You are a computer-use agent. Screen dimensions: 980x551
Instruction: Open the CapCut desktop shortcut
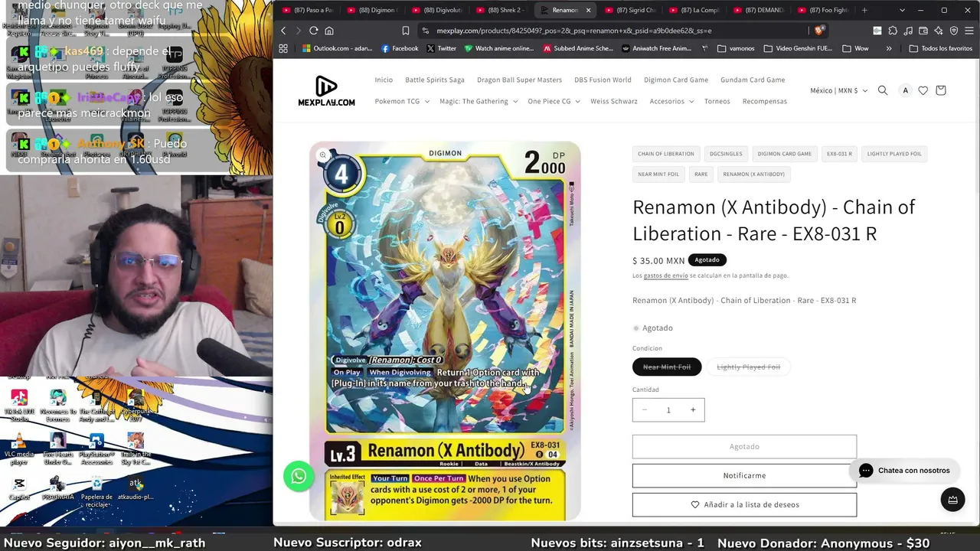[x=19, y=489]
